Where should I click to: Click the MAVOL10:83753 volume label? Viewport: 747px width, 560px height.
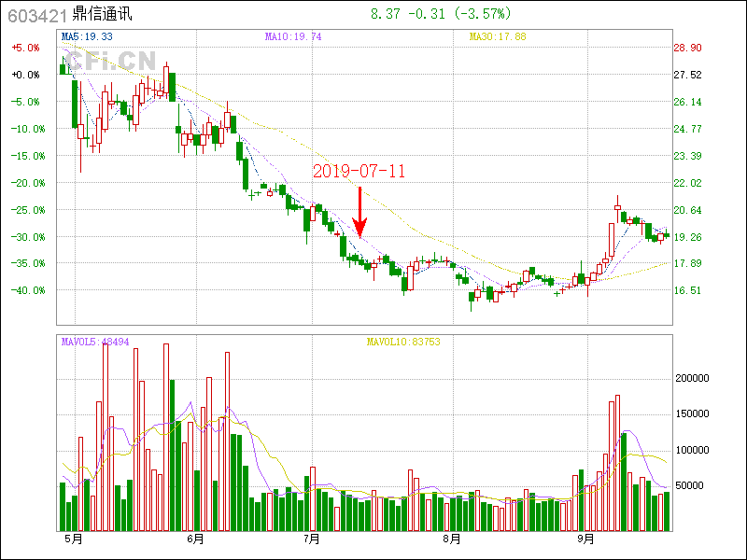pos(402,342)
